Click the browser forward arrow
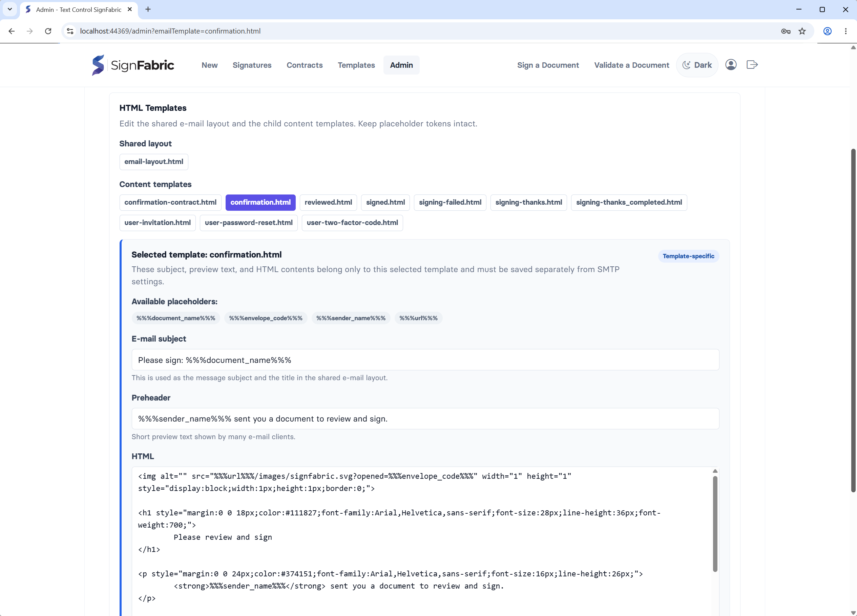The height and width of the screenshot is (616, 857). (x=29, y=31)
